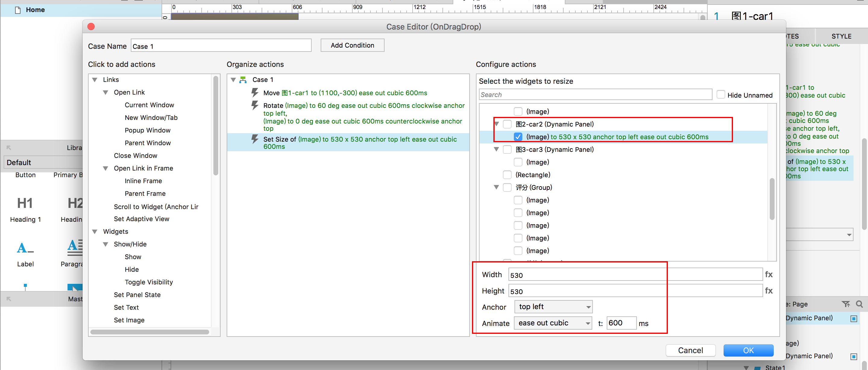This screenshot has height=370, width=868.
Task: Switch to the STYLE tab
Action: click(841, 36)
